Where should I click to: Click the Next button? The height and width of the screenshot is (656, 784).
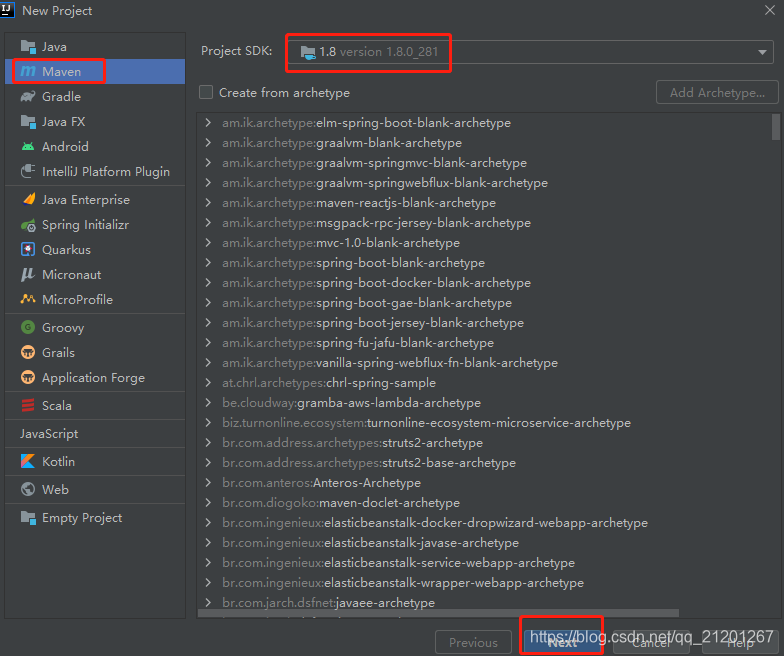pyautogui.click(x=562, y=642)
